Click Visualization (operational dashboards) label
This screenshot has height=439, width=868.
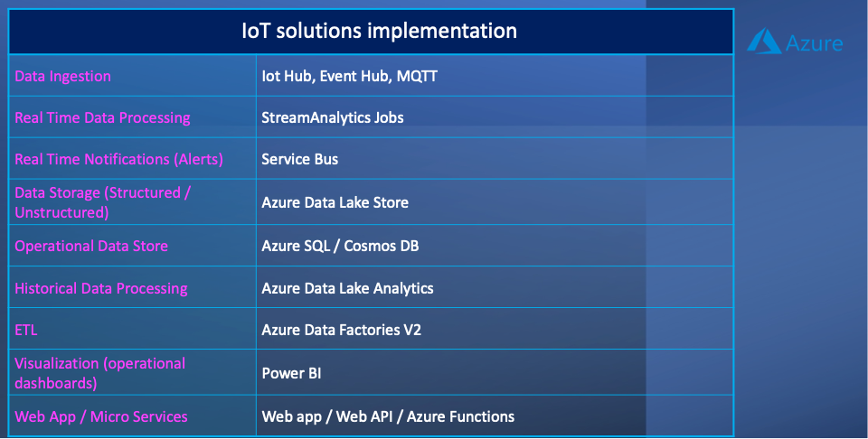(99, 373)
